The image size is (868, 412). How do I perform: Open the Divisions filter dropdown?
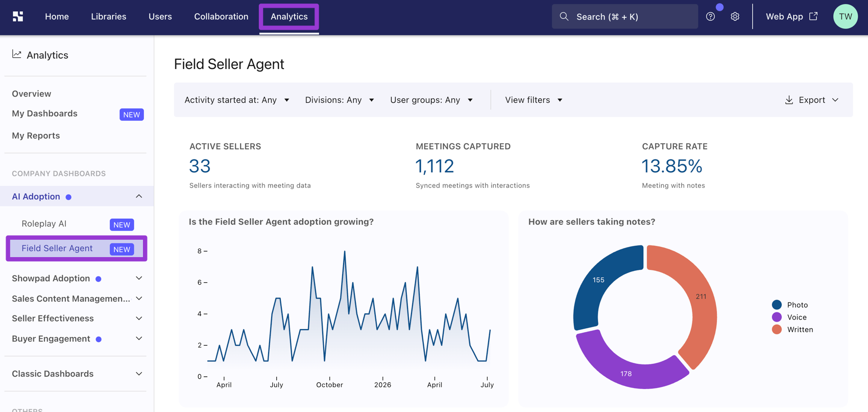click(x=340, y=100)
